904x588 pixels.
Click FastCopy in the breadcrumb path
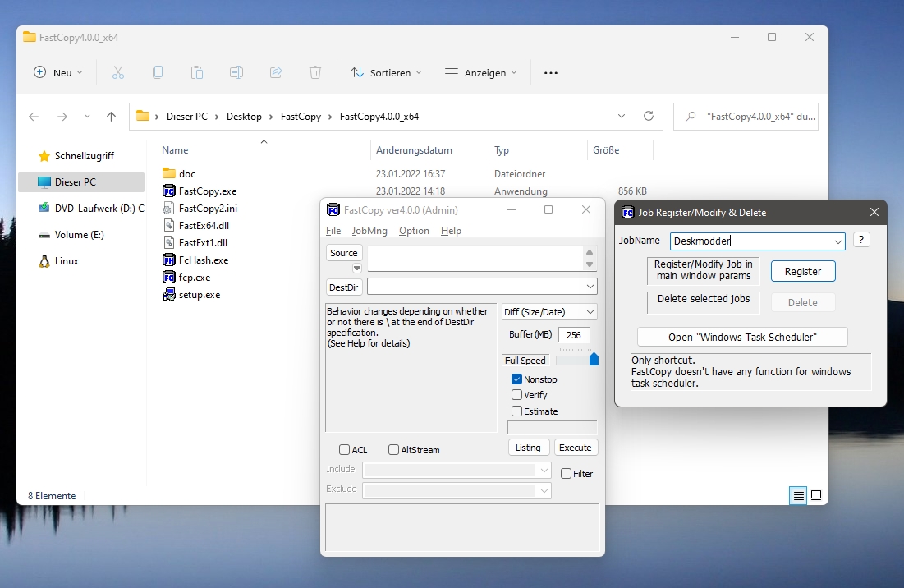301,117
